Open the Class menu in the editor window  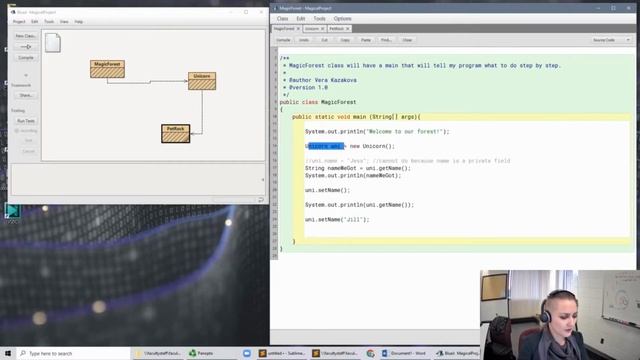pos(282,19)
